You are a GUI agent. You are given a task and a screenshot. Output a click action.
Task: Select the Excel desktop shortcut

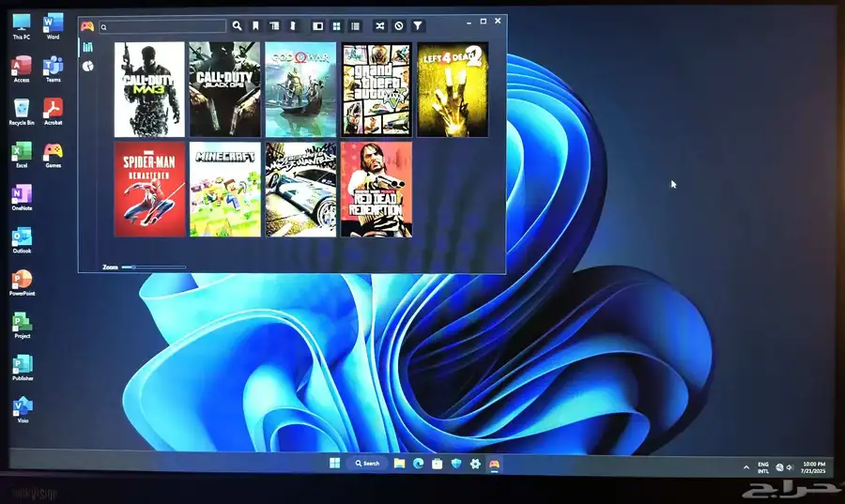click(22, 155)
